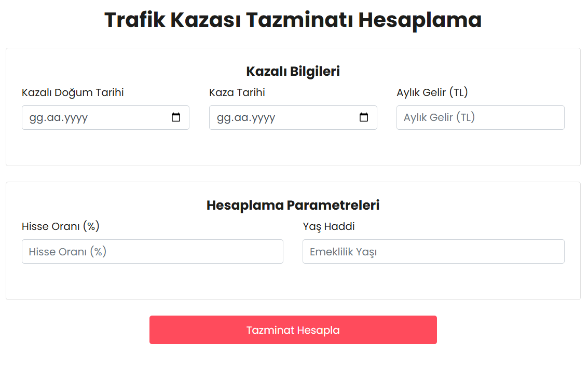Select year segment 'yyyy' in Kazalı Doğum Tarihi
The width and height of the screenshot is (588, 368).
click(74, 118)
